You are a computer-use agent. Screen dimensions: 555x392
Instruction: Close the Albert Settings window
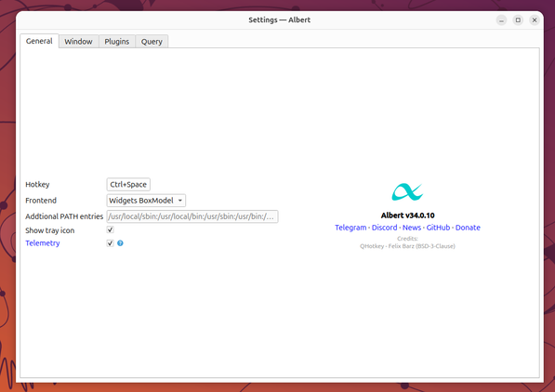click(x=535, y=20)
